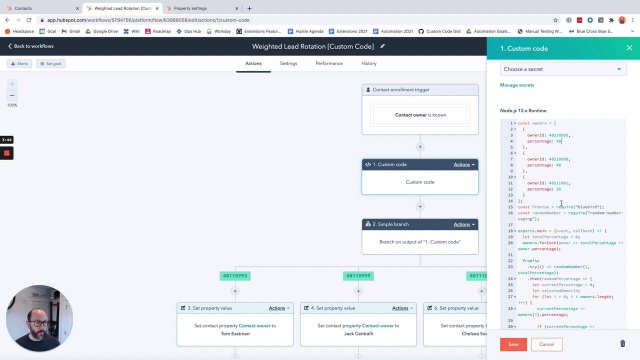The height and width of the screenshot is (360, 640).
Task: Open Actions dropdown on 2. Simple branch
Action: [464, 224]
